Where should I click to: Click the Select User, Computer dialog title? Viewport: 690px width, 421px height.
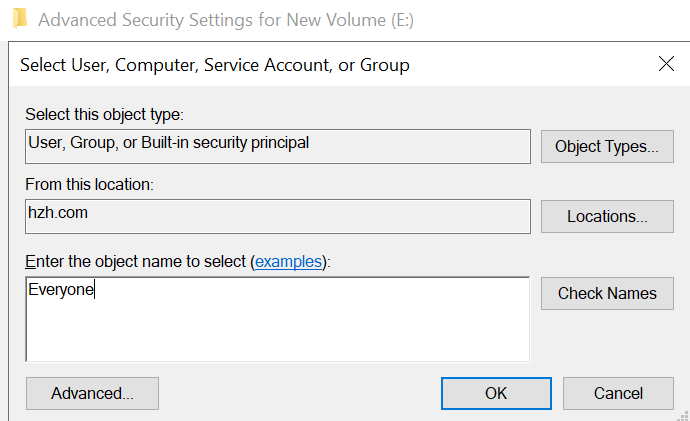tap(215, 66)
